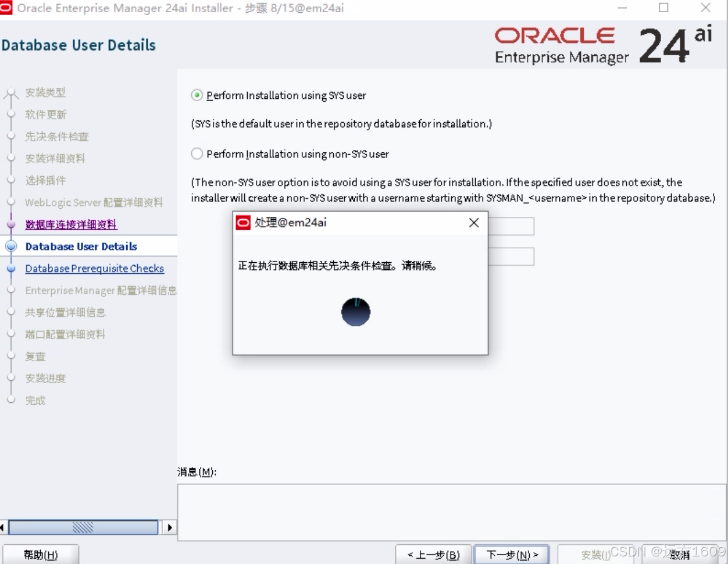Select the 复查 step in the sidebar
728x564 pixels.
[x=34, y=356]
